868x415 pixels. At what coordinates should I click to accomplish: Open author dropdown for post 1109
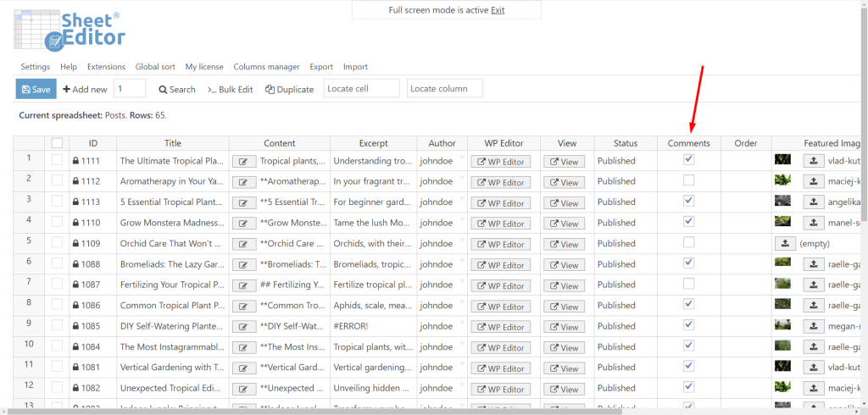[x=460, y=241]
